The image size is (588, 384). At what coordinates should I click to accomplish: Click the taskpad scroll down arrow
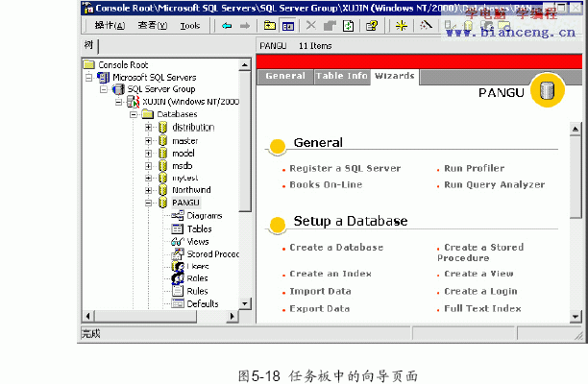point(576,317)
